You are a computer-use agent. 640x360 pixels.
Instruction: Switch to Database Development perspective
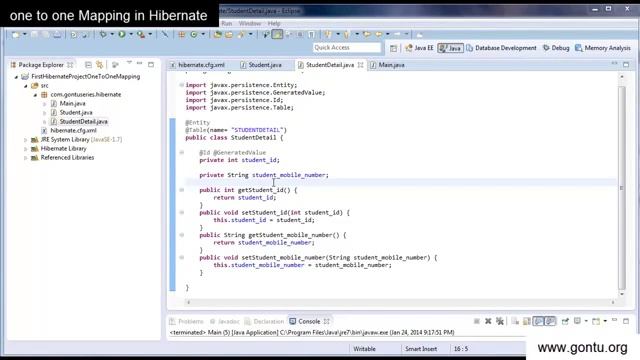tap(501, 48)
